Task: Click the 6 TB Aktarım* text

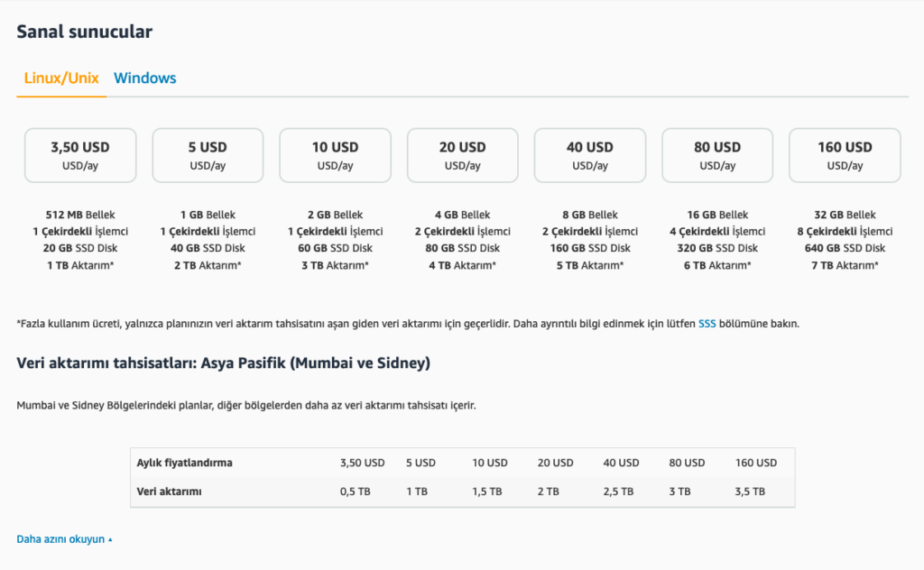Action: click(717, 265)
